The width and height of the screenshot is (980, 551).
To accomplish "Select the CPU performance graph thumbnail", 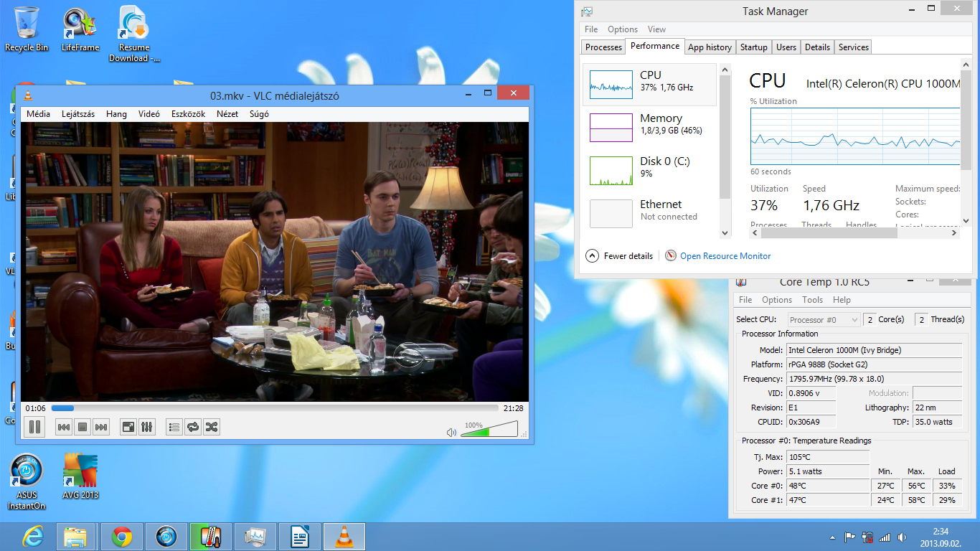I will 611,85.
